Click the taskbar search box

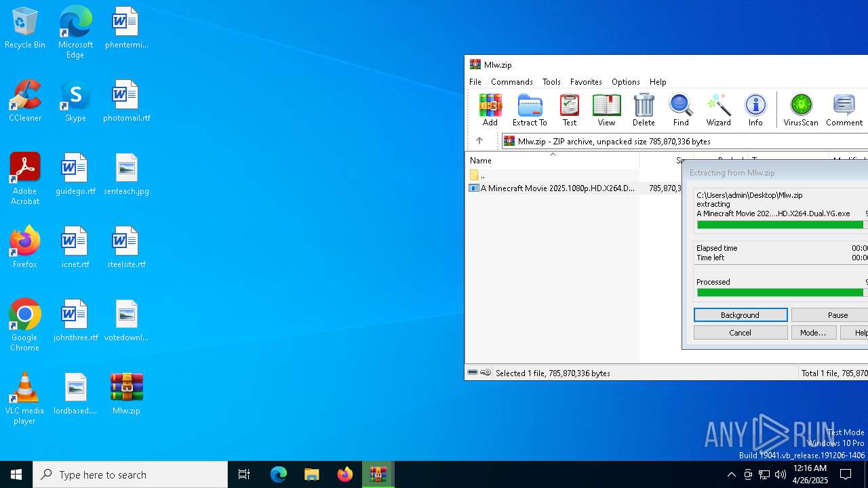coord(130,474)
